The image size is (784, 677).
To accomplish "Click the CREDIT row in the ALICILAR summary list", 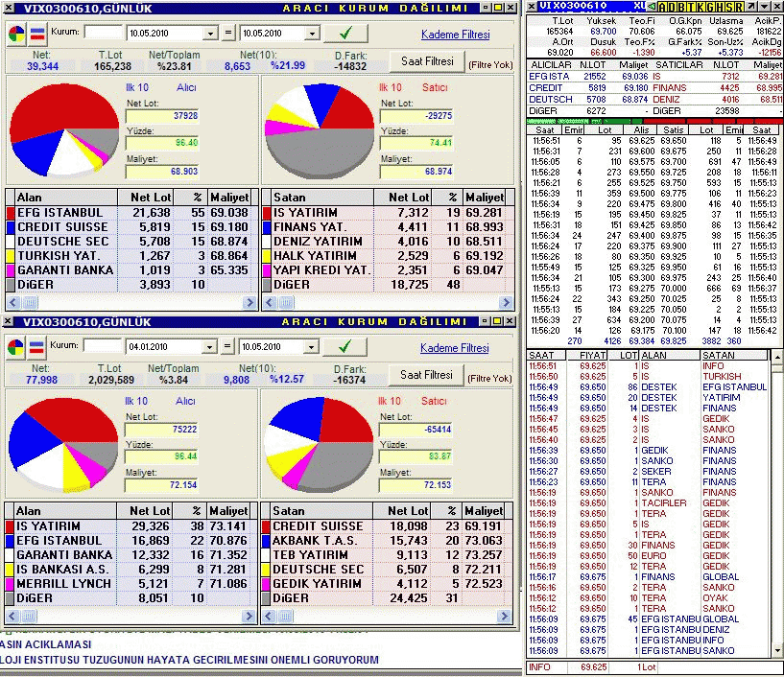I will click(588, 88).
